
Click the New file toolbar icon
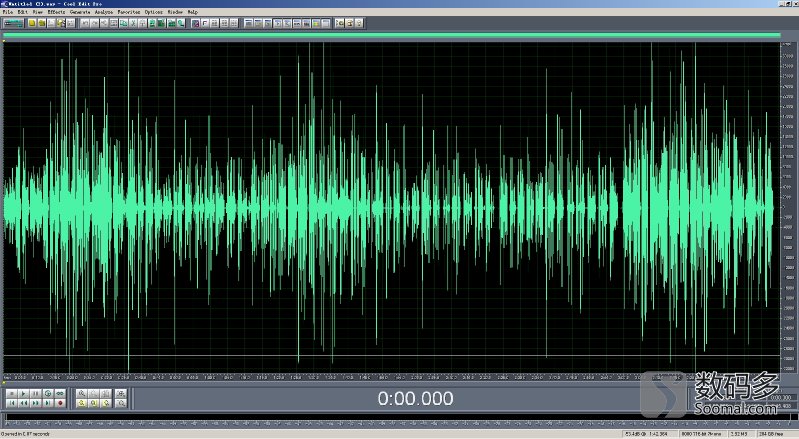point(33,22)
